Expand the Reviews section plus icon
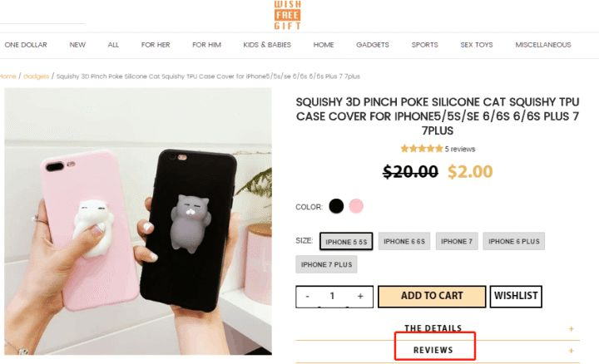599x364 pixels. tap(571, 350)
